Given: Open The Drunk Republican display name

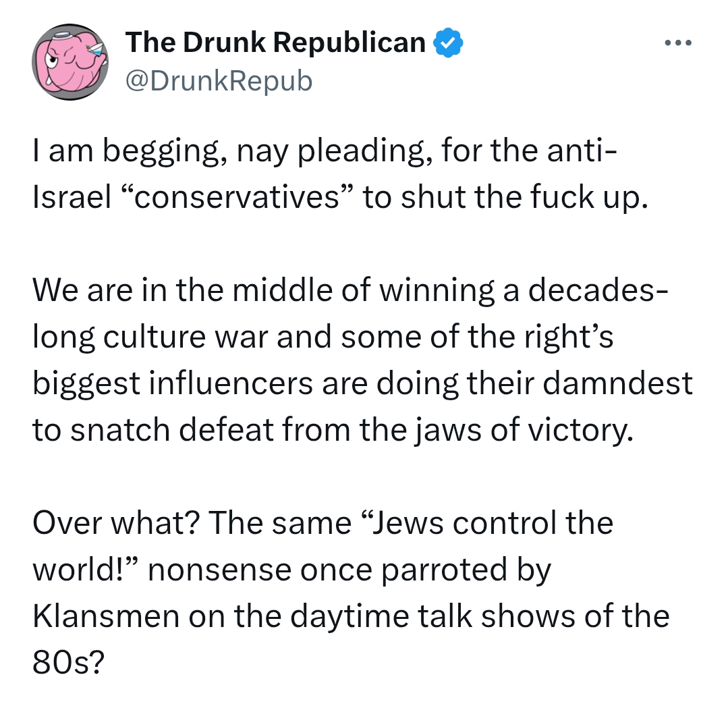Looking at the screenshot, I should pyautogui.click(x=275, y=43).
